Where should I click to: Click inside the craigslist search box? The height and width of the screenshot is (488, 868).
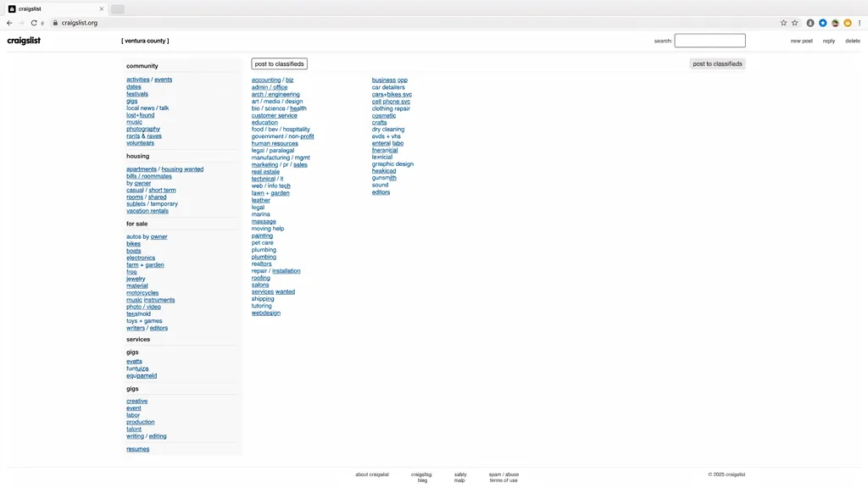(709, 41)
